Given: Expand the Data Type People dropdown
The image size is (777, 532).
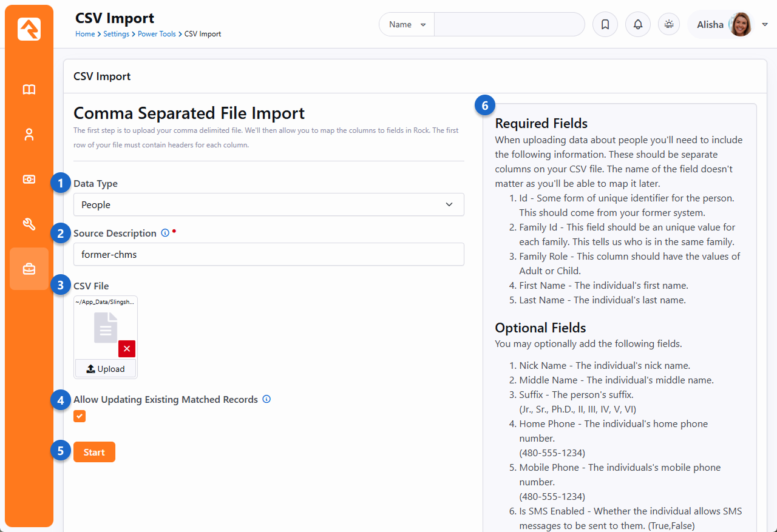Looking at the screenshot, I should (x=268, y=205).
